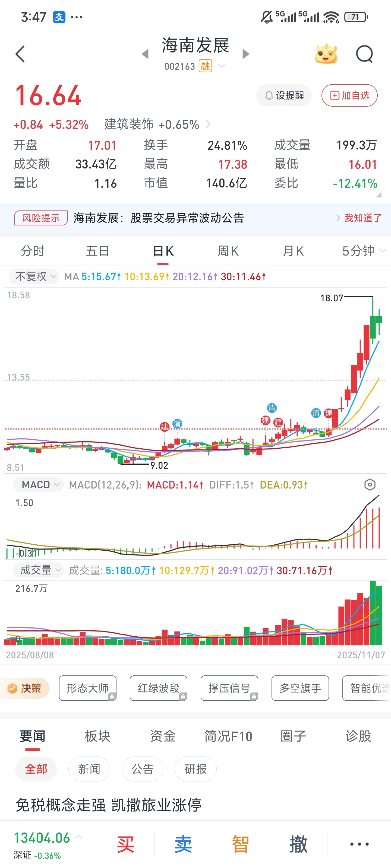Viewport: 391px width, 868px height.
Task: Open the 成交量 indicator dropdown
Action: pos(38,570)
